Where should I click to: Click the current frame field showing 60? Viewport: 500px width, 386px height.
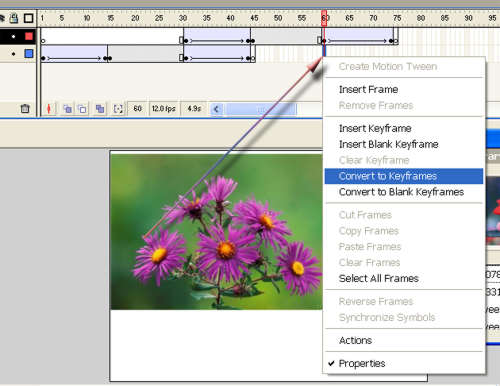(137, 109)
